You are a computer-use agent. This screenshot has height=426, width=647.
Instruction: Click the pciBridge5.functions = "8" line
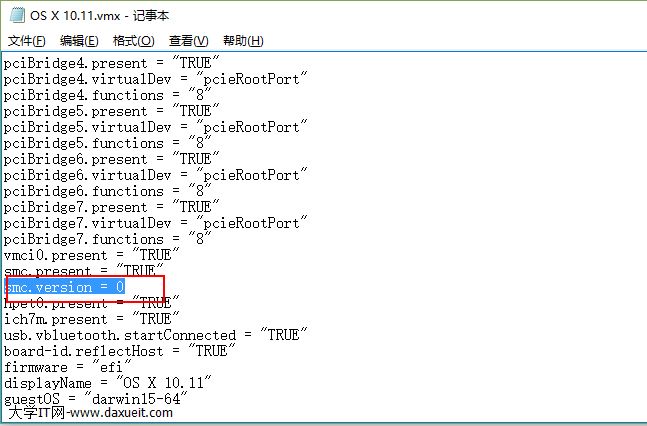(107, 143)
